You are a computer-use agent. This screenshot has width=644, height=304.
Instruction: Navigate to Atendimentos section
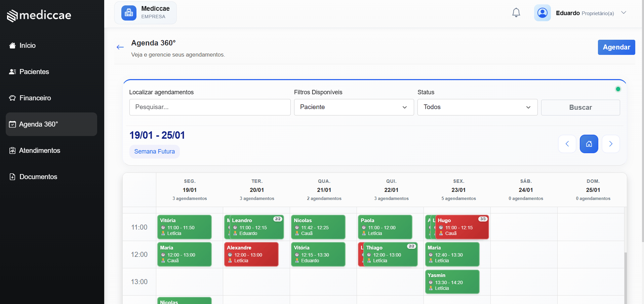coord(39,150)
